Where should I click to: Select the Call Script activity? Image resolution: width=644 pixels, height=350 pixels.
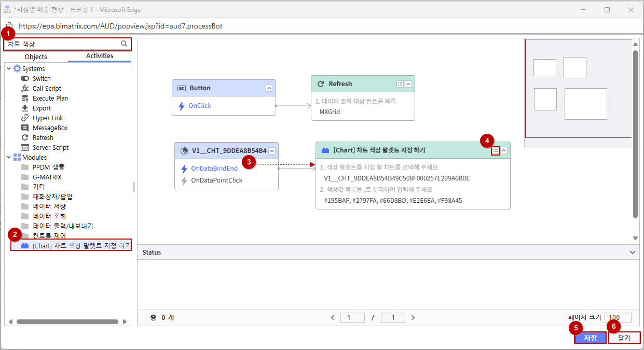tap(47, 88)
